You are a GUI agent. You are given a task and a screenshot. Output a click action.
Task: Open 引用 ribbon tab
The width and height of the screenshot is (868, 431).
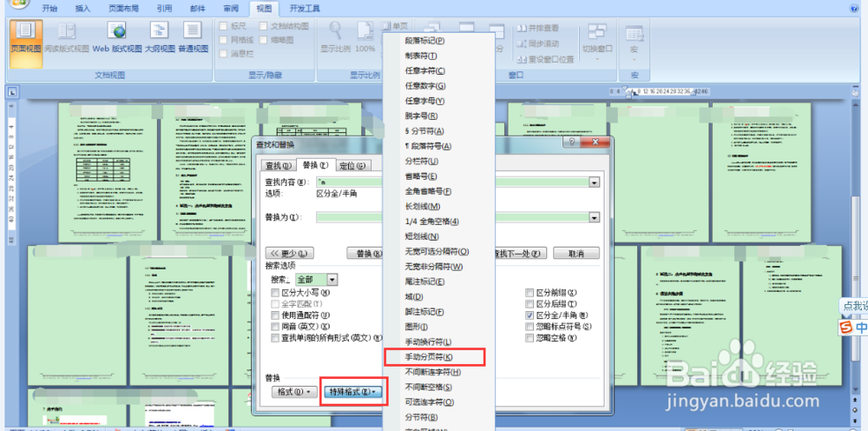click(164, 9)
